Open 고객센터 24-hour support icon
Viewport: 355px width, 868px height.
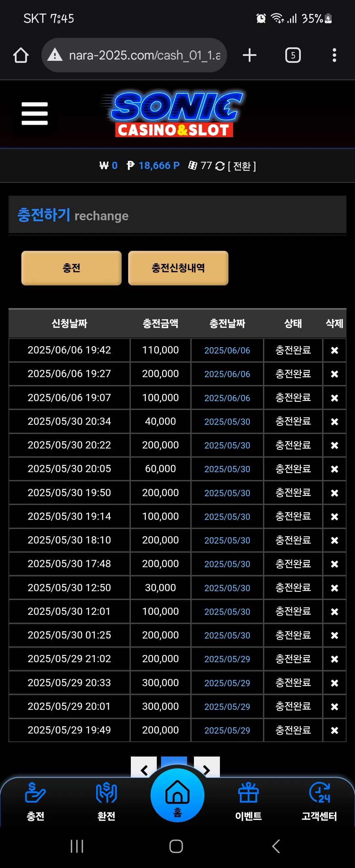coord(319,801)
